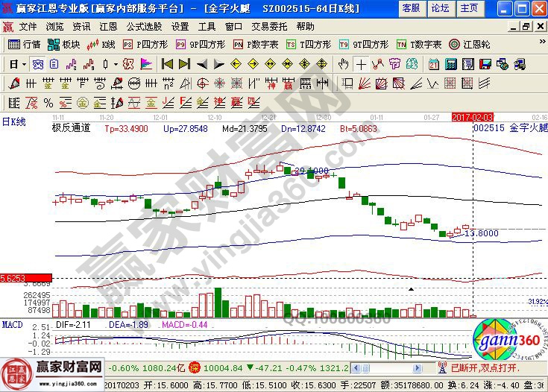Open the 板块 sector toolbar button
This screenshot has height=392, width=548.
[64, 45]
